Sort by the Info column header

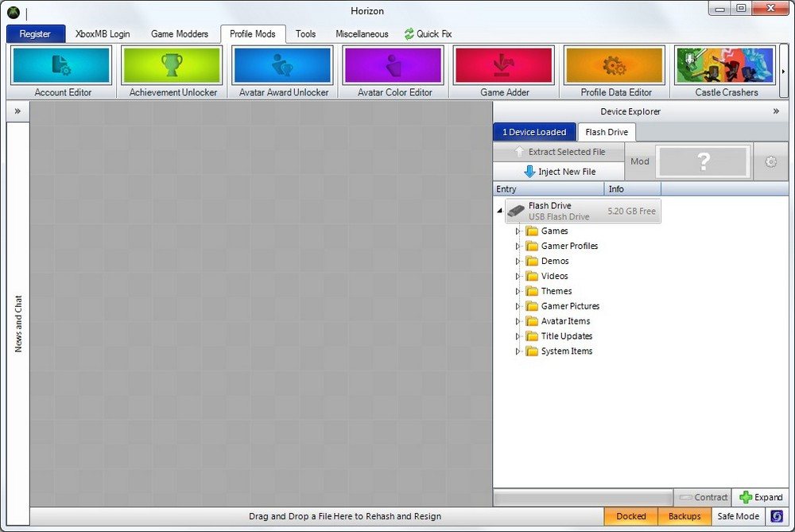tap(633, 188)
